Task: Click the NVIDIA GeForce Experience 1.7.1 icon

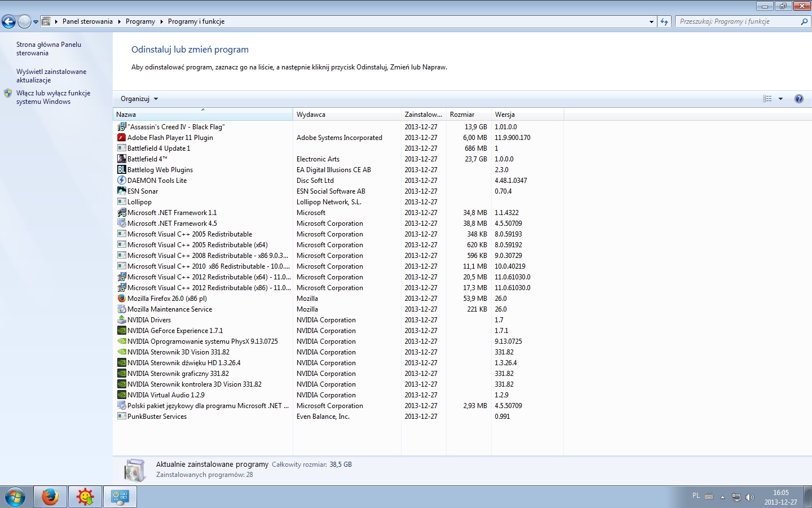Action: tap(122, 331)
